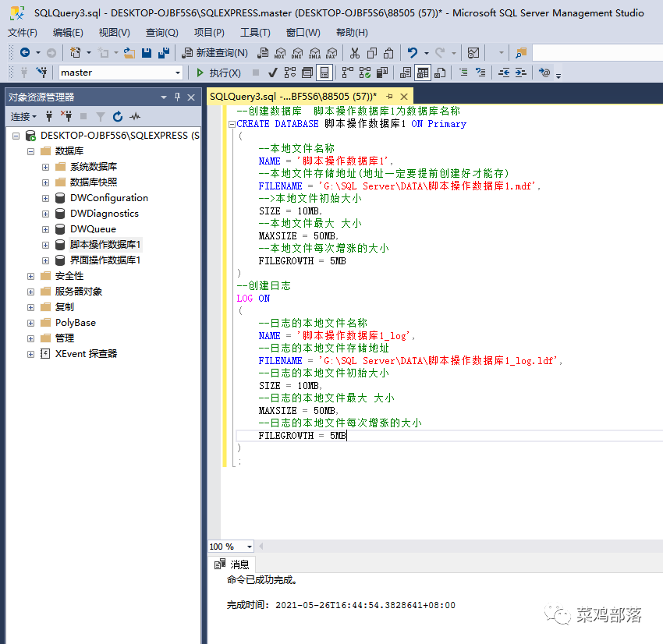Screen dimensions: 663x644
Task: Toggle the results to grid option
Action: [422, 73]
